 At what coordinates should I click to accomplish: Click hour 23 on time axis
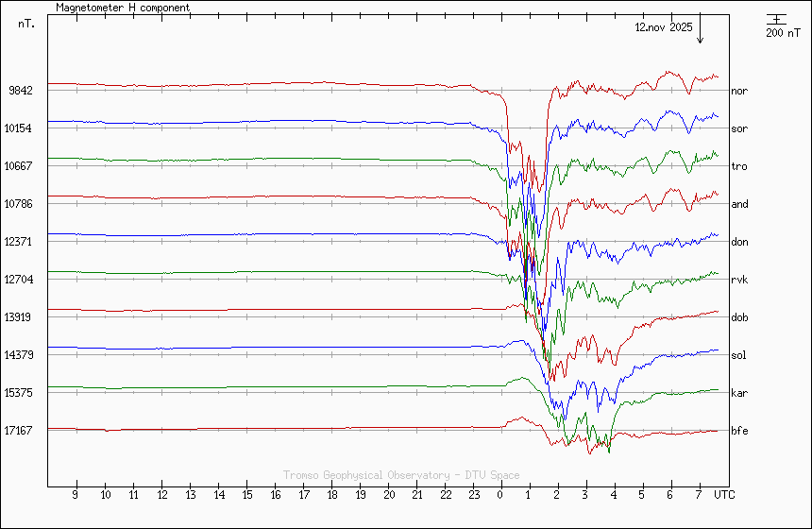click(473, 494)
